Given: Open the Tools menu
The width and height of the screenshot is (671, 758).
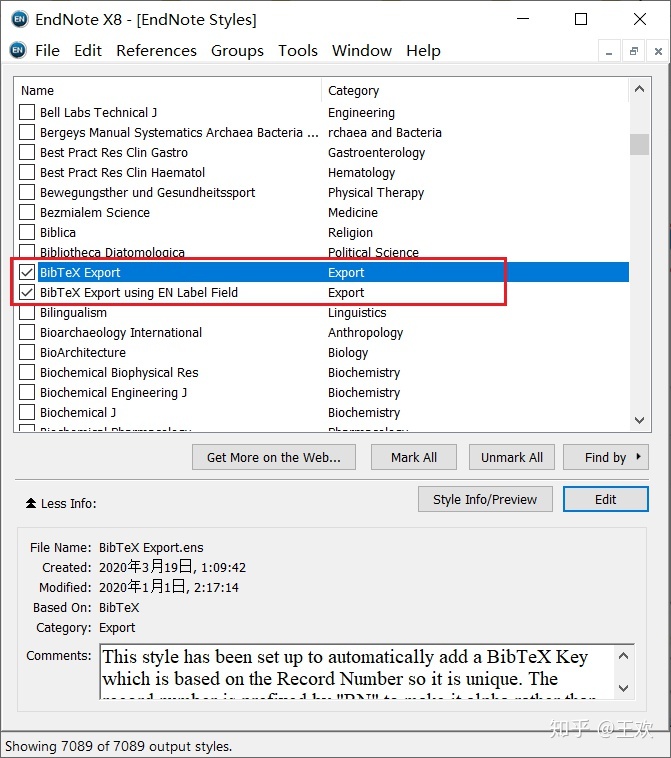Looking at the screenshot, I should point(298,50).
